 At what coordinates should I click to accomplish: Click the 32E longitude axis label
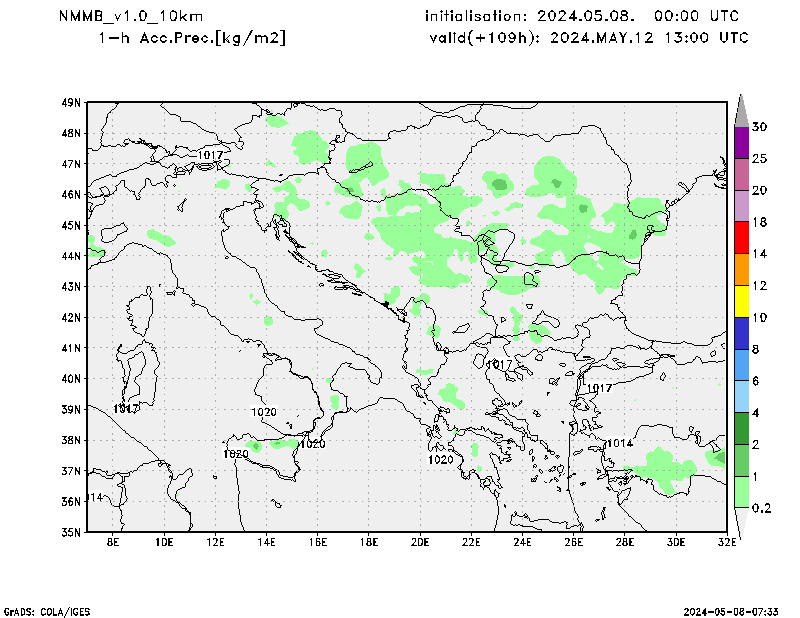(727, 542)
